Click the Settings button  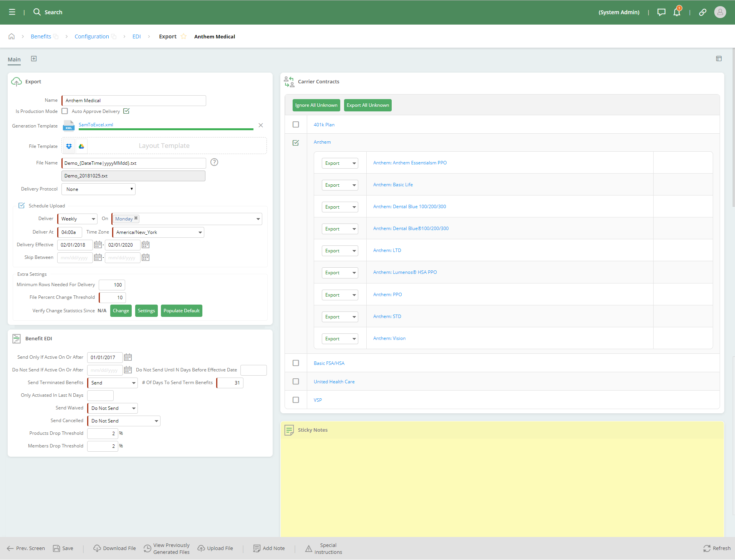click(146, 311)
